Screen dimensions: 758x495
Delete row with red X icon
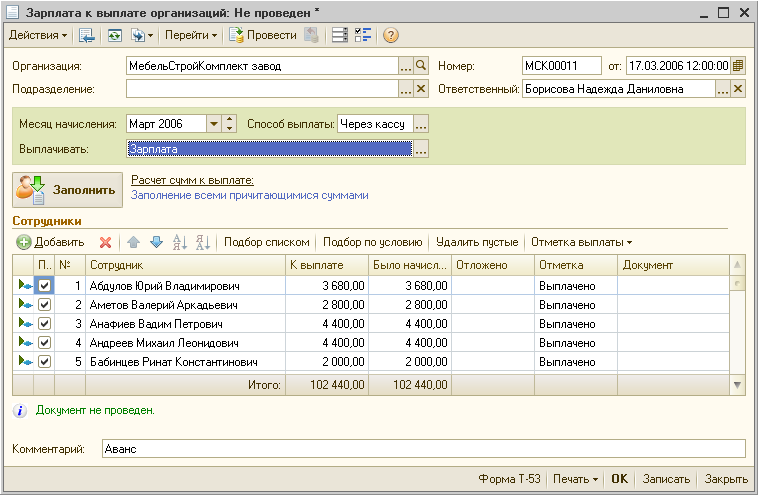(105, 242)
